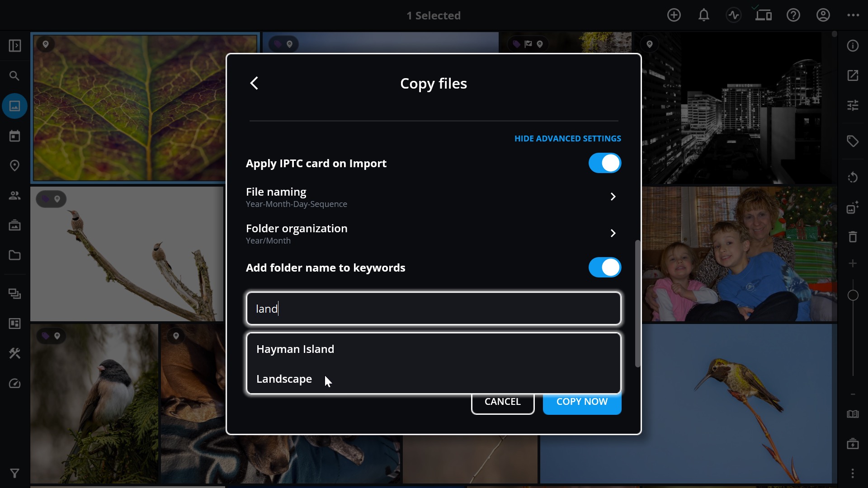
Task: Click the rotate icon on right sidebar
Action: click(x=853, y=177)
